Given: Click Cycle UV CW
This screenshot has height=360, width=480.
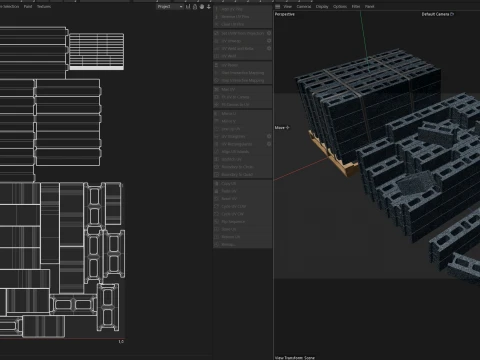Looking at the screenshot, I should click(243, 214).
